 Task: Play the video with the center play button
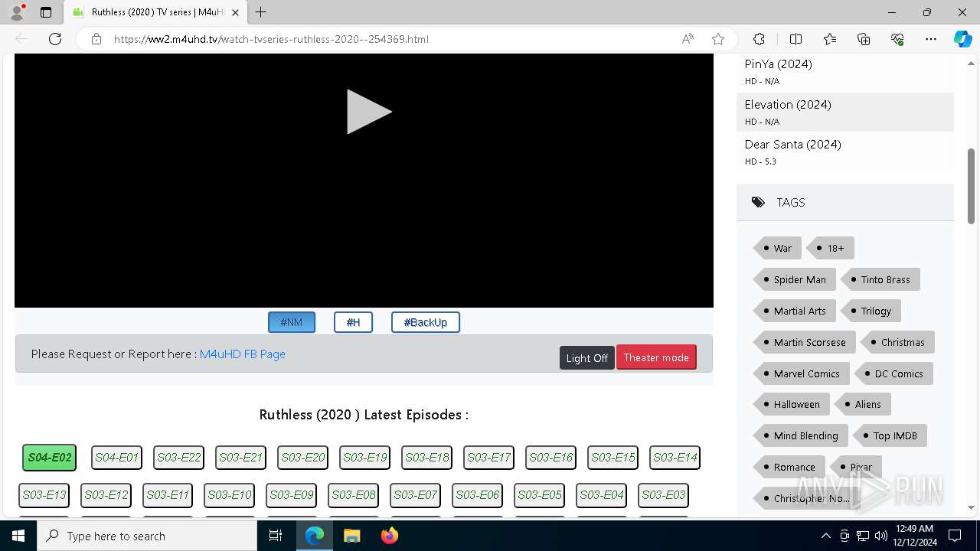click(369, 112)
